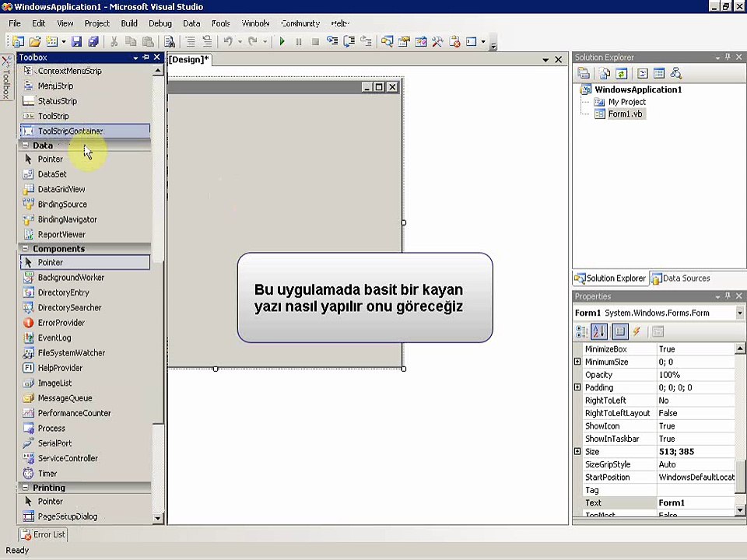Switch to the Solution Explorer tab
The height and width of the screenshot is (560, 747).
610,278
